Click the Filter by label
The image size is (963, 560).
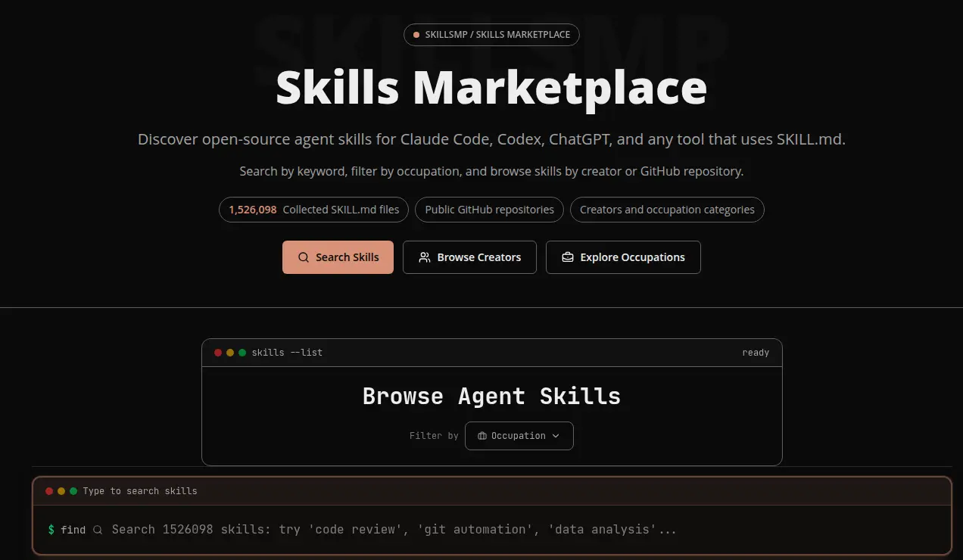pyautogui.click(x=434, y=436)
